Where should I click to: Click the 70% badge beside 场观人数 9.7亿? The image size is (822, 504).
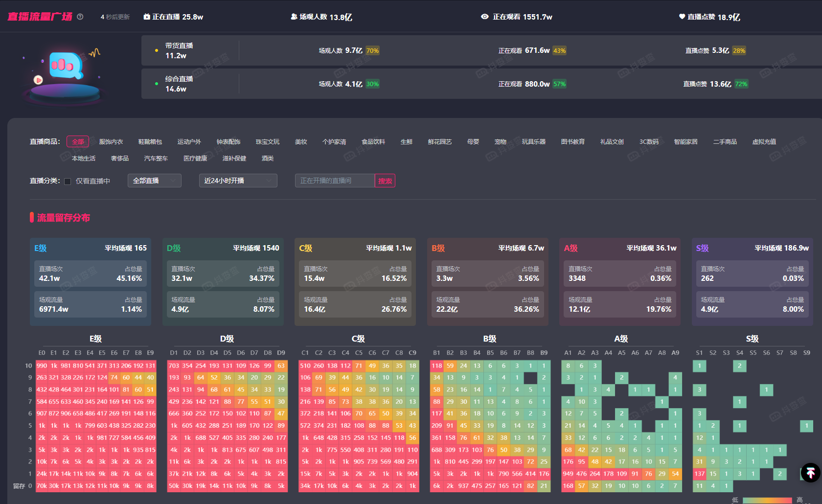[x=372, y=50]
